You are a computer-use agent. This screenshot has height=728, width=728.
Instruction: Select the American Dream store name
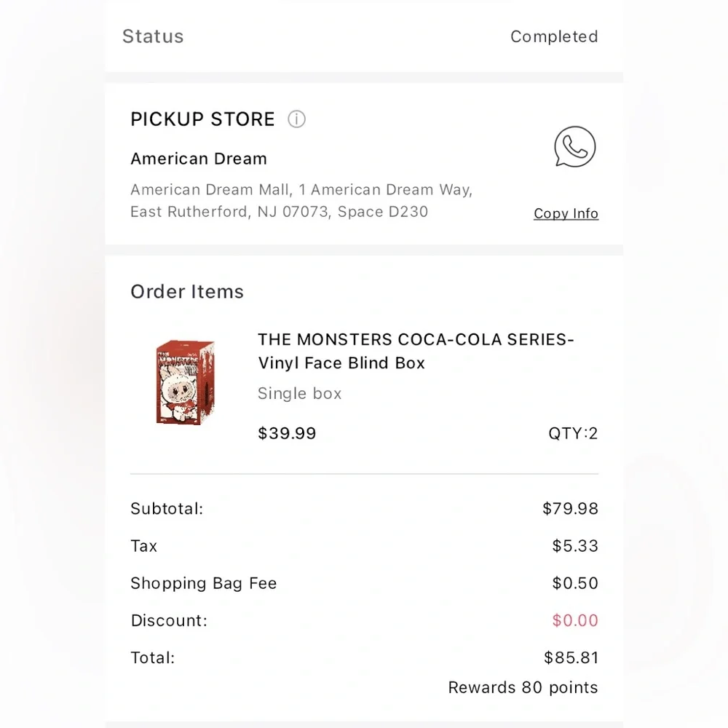[x=198, y=159]
